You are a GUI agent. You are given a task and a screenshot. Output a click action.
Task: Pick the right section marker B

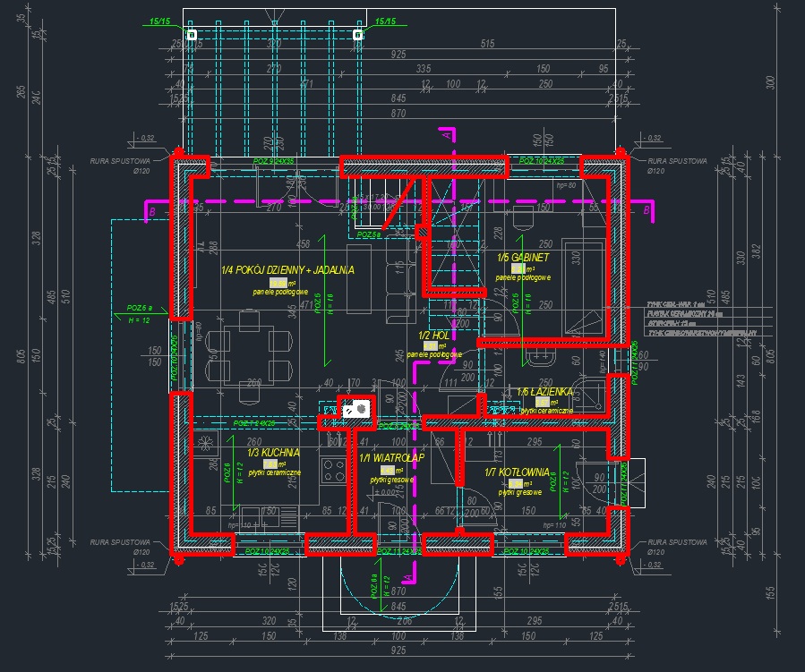[647, 210]
